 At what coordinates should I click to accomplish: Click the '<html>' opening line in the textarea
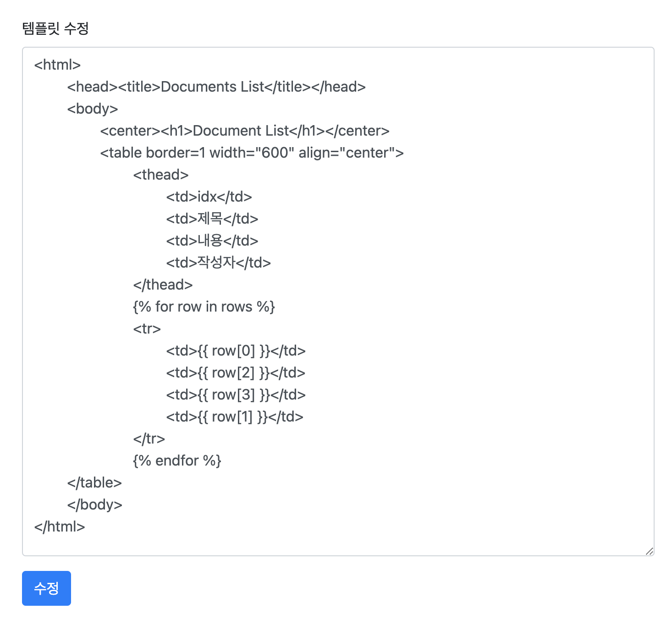click(57, 65)
